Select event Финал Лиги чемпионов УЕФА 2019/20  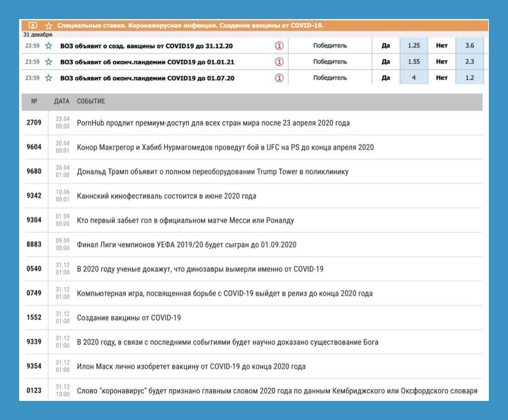187,245
